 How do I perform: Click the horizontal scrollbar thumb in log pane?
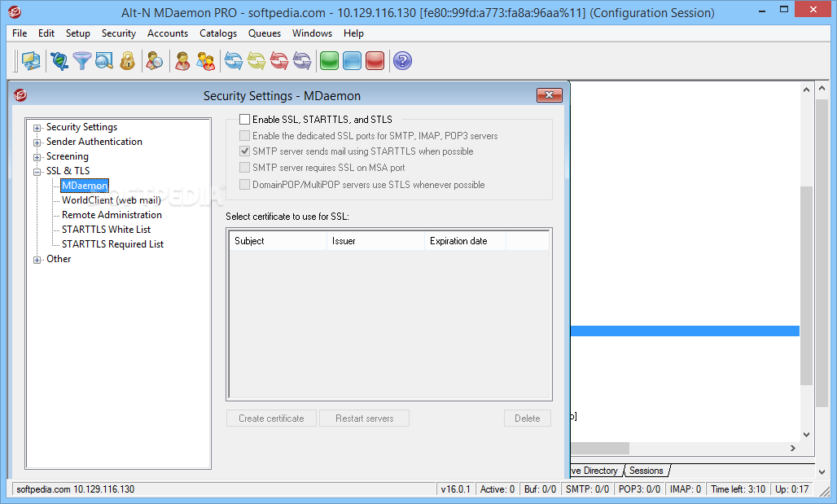(600, 448)
